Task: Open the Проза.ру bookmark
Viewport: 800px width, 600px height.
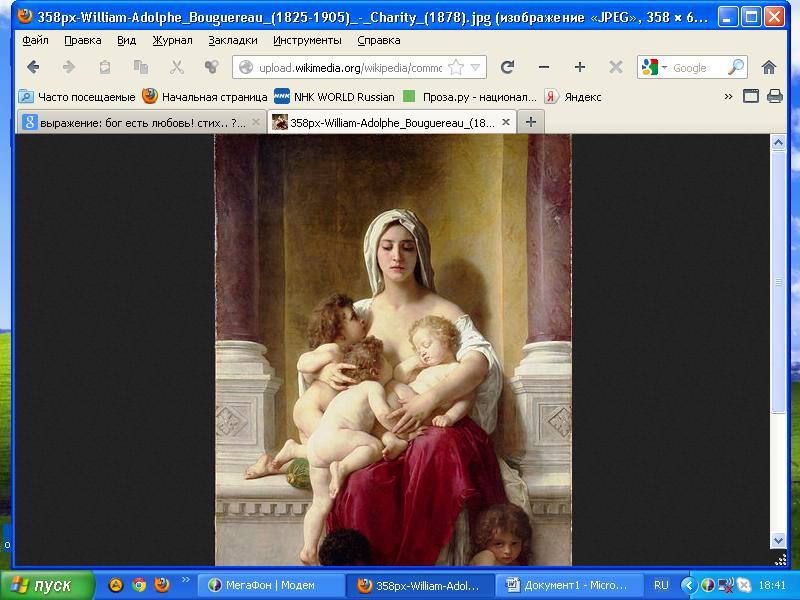Action: click(x=469, y=96)
